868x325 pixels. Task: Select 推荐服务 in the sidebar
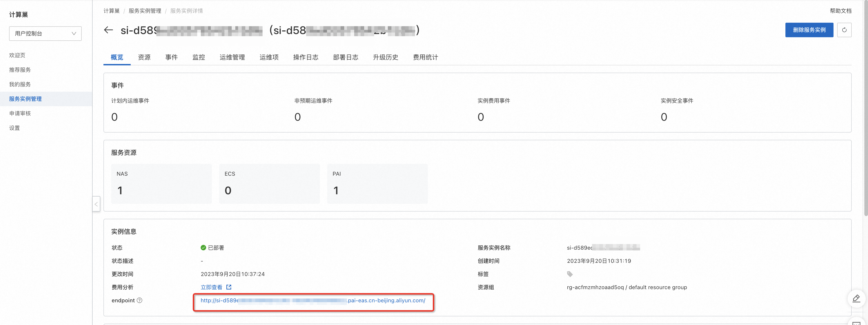coord(20,70)
